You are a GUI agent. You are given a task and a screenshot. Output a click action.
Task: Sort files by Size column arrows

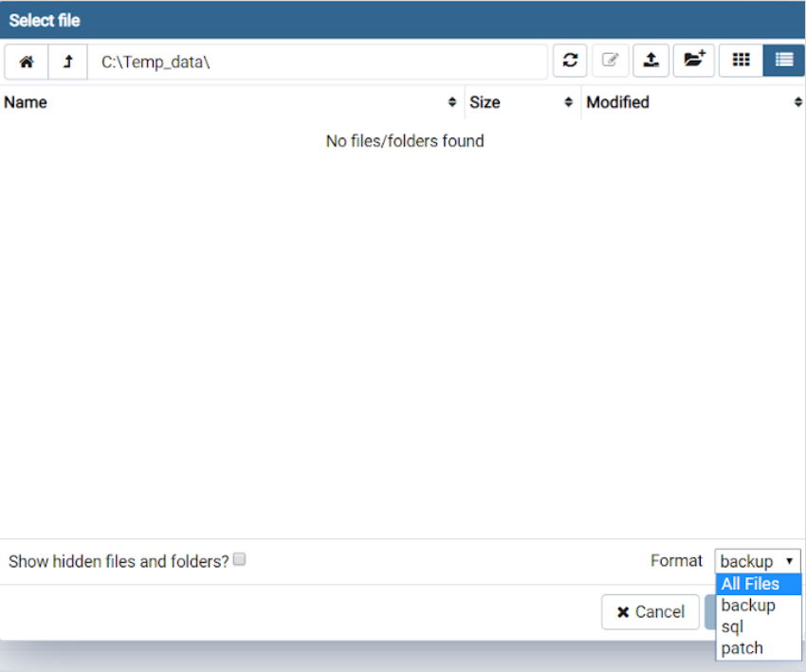(x=568, y=102)
